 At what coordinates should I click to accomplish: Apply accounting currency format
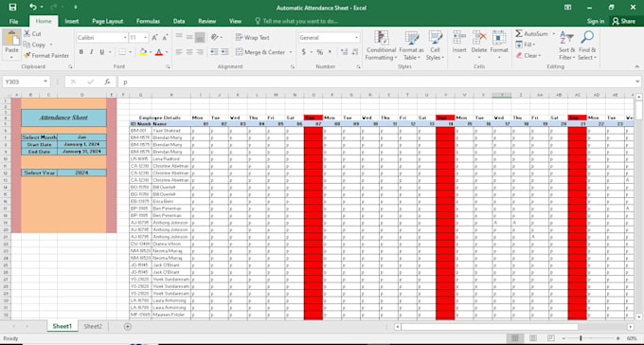pos(304,52)
